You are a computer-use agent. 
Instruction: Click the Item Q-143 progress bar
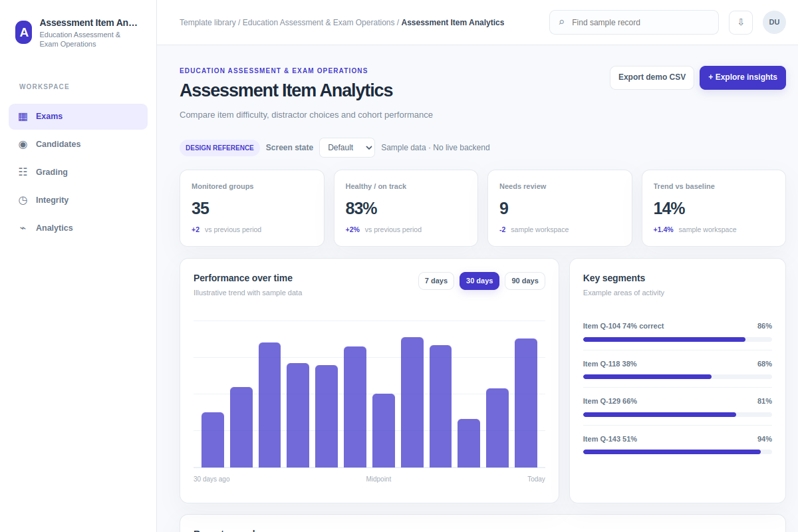click(678, 452)
